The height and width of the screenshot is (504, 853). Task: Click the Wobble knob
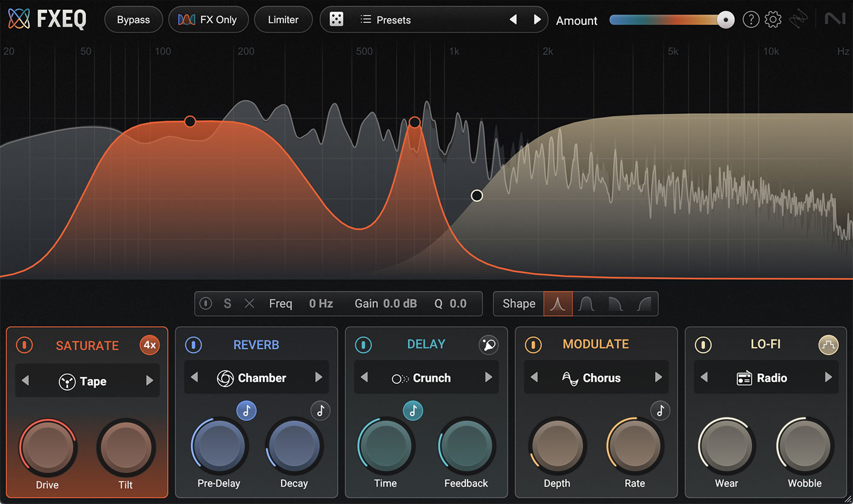pyautogui.click(x=805, y=446)
